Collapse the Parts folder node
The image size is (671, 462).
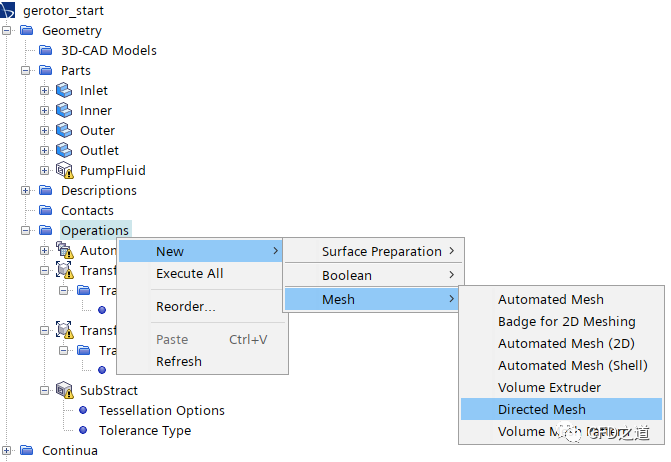(x=25, y=71)
